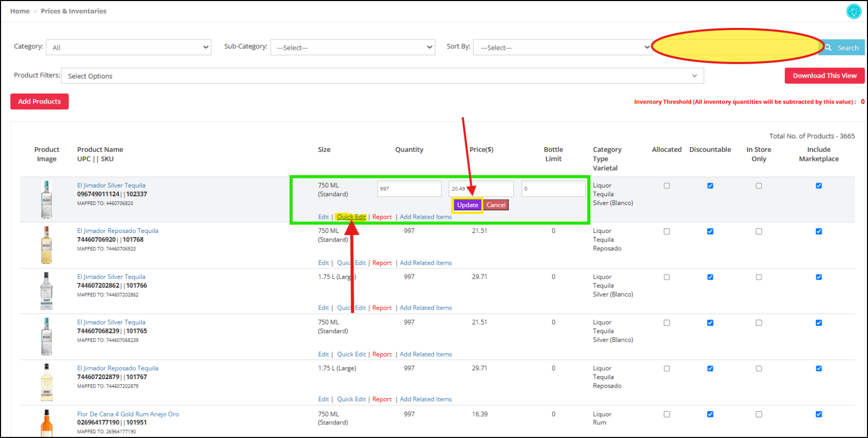Uncheck Include Marketplace for SKU 102337

[819, 186]
